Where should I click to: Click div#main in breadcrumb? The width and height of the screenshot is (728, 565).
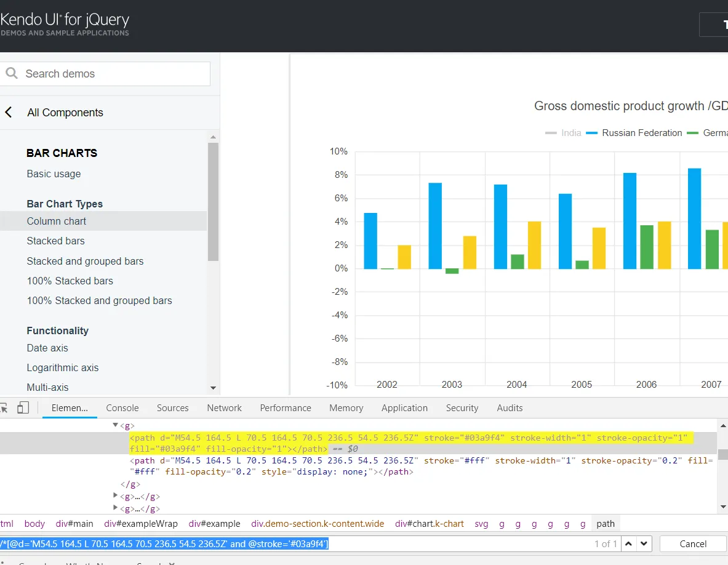[74, 524]
